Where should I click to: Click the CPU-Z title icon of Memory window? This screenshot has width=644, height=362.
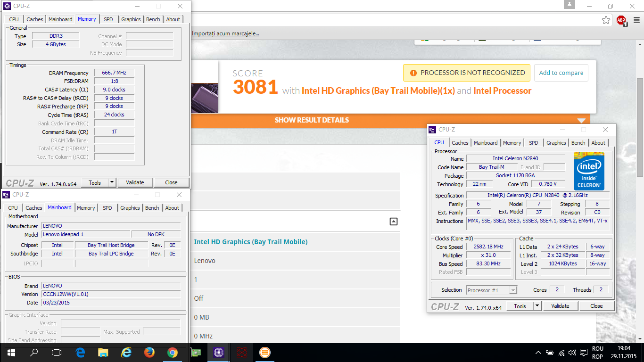(x=7, y=6)
